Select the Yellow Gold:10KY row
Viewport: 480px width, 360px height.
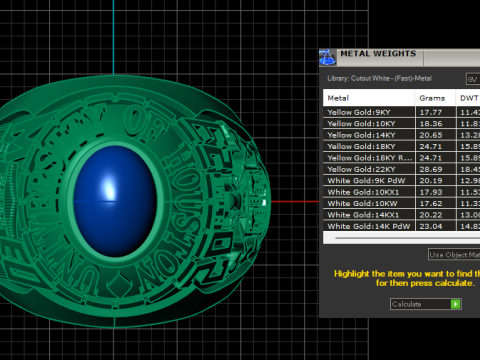tap(402, 124)
